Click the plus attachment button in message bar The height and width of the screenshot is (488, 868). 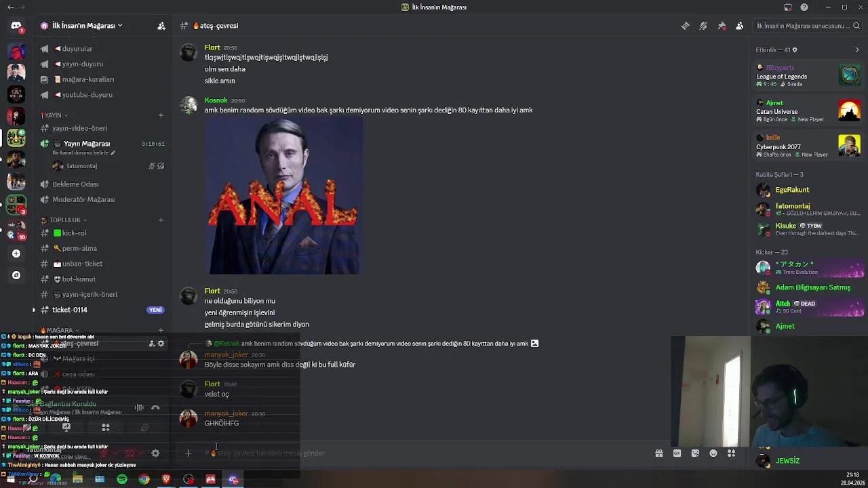(189, 453)
